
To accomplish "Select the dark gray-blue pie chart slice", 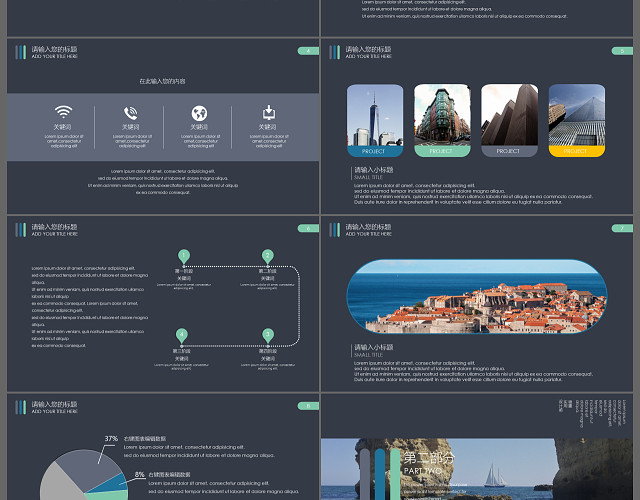I will (x=88, y=469).
